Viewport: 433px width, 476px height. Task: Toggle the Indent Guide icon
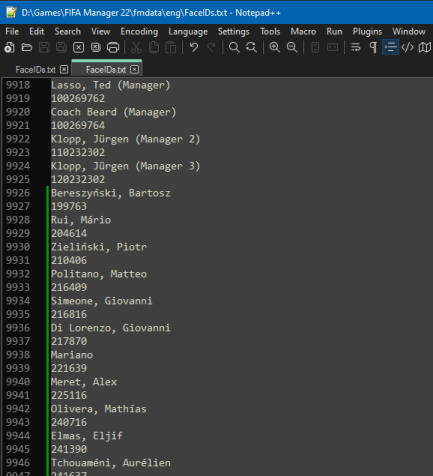tap(391, 48)
